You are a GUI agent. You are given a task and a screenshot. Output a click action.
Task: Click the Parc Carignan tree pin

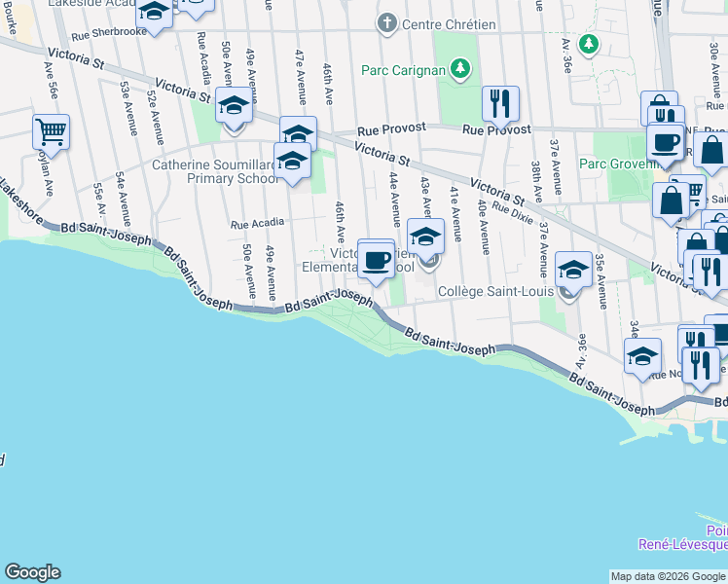tap(460, 69)
